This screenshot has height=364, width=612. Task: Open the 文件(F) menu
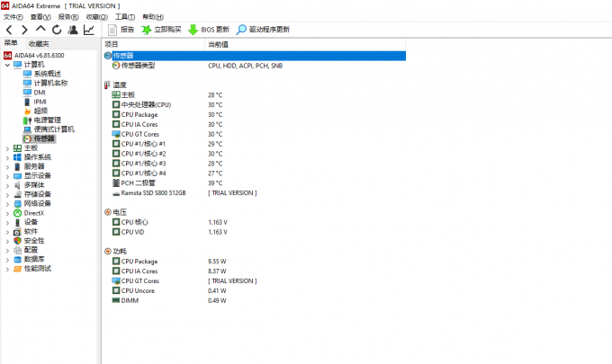coord(13,16)
